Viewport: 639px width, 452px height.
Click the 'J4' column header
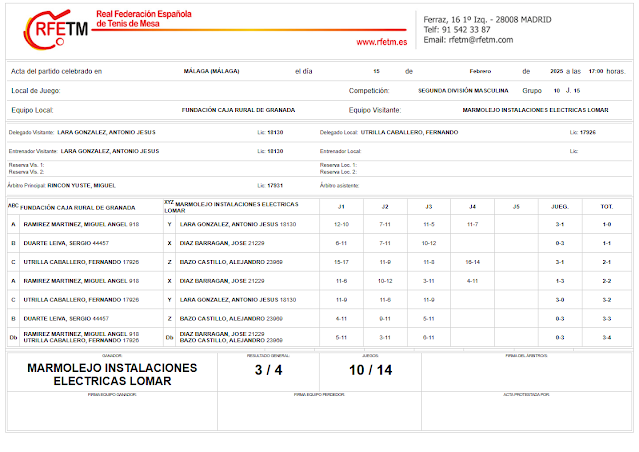472,207
